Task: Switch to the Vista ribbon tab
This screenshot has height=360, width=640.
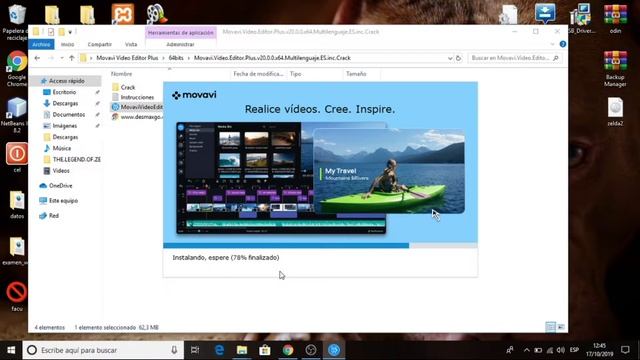Action: pyautogui.click(x=131, y=44)
